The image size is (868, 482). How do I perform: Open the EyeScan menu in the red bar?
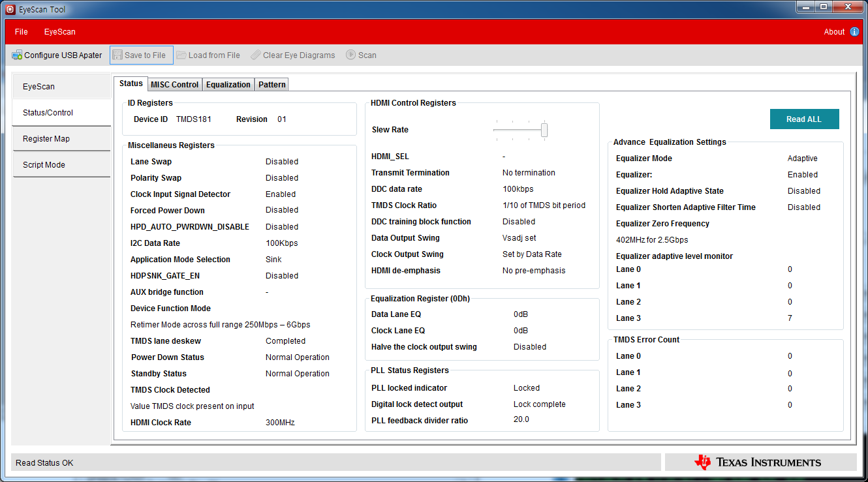60,32
